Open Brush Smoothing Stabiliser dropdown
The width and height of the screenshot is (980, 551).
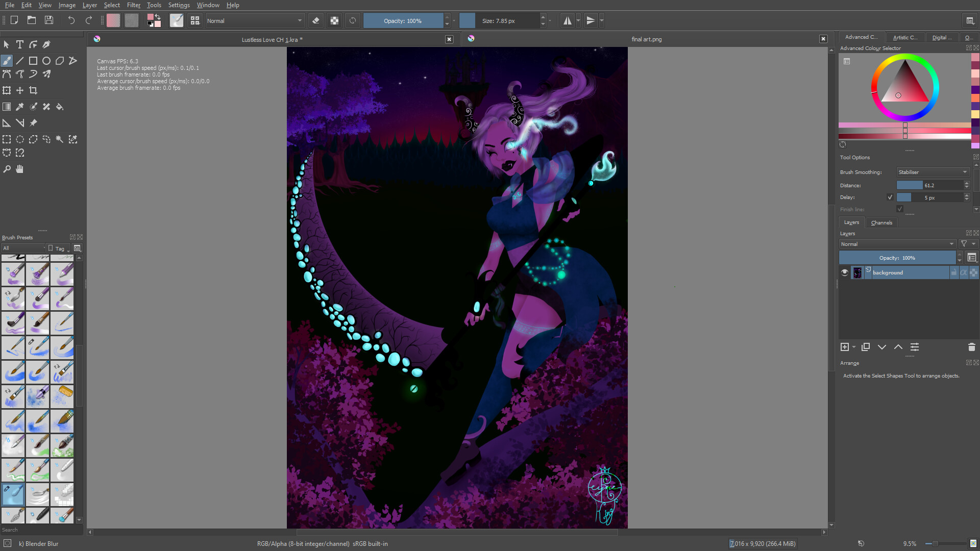click(933, 172)
